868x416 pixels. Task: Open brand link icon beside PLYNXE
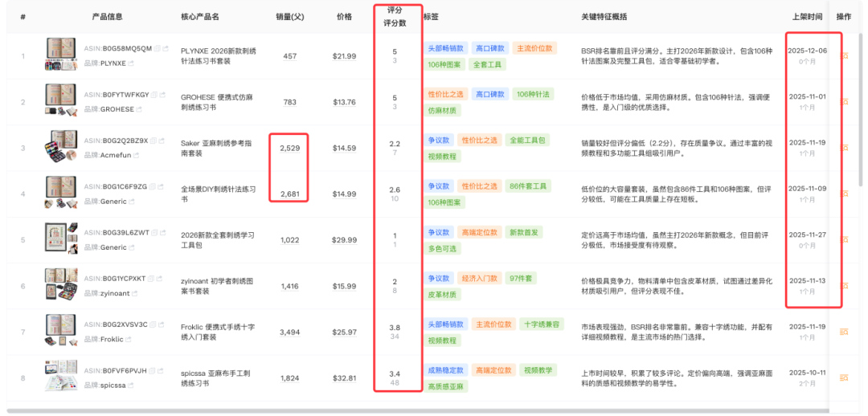[x=131, y=63]
